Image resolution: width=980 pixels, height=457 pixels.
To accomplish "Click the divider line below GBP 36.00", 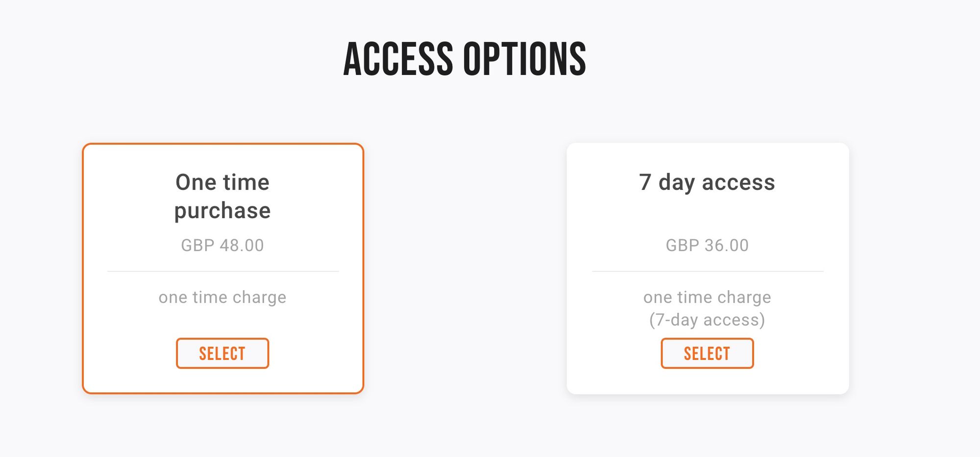I will tap(707, 271).
